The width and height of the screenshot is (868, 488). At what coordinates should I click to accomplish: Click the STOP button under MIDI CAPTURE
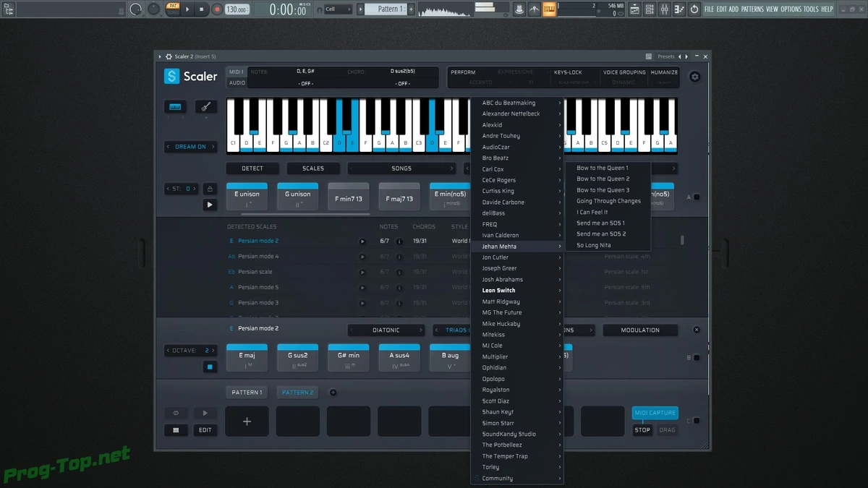click(x=642, y=429)
